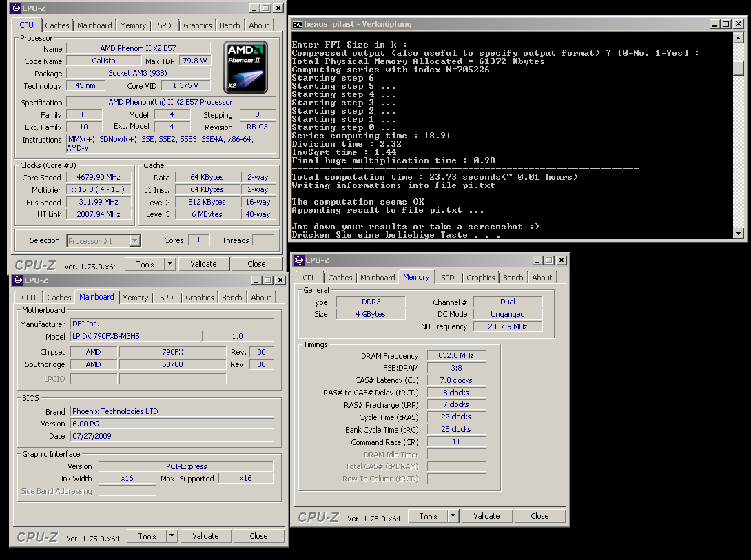Click NB Frequency value 2807.9 MHz
751x560 pixels.
pyautogui.click(x=508, y=326)
